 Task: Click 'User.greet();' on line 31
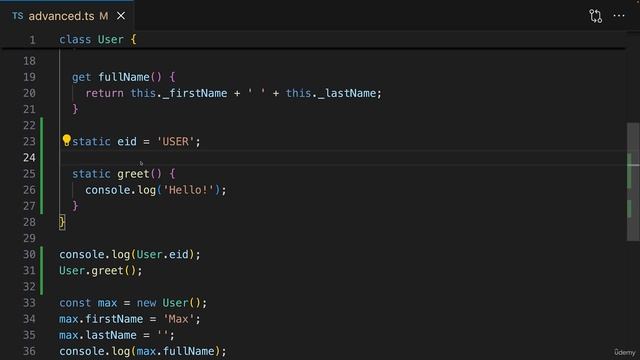pyautogui.click(x=101, y=271)
